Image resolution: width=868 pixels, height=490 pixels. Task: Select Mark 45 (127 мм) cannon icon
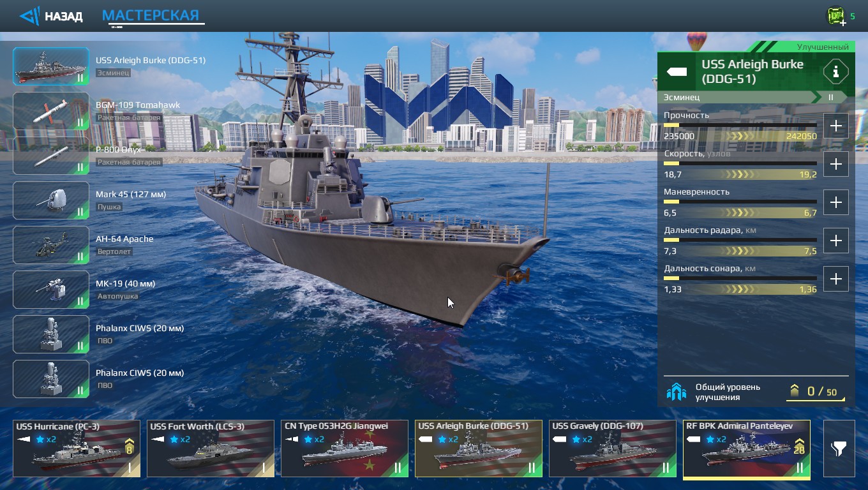pyautogui.click(x=51, y=200)
